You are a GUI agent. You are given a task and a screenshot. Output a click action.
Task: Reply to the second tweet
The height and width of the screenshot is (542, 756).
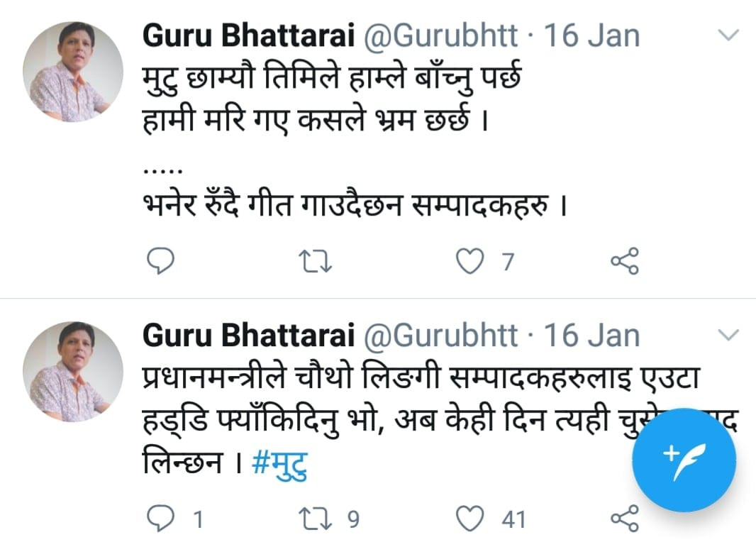click(160, 519)
